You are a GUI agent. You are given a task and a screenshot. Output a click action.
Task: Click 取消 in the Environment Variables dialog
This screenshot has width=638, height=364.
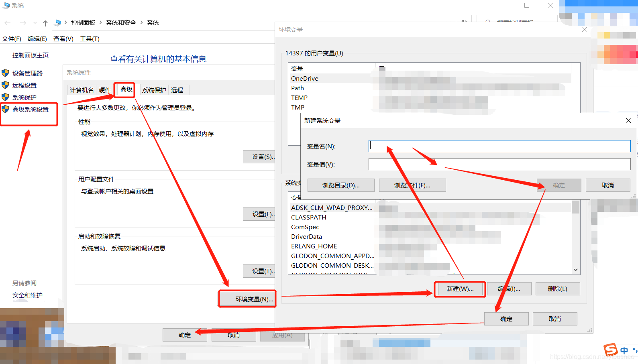555,319
